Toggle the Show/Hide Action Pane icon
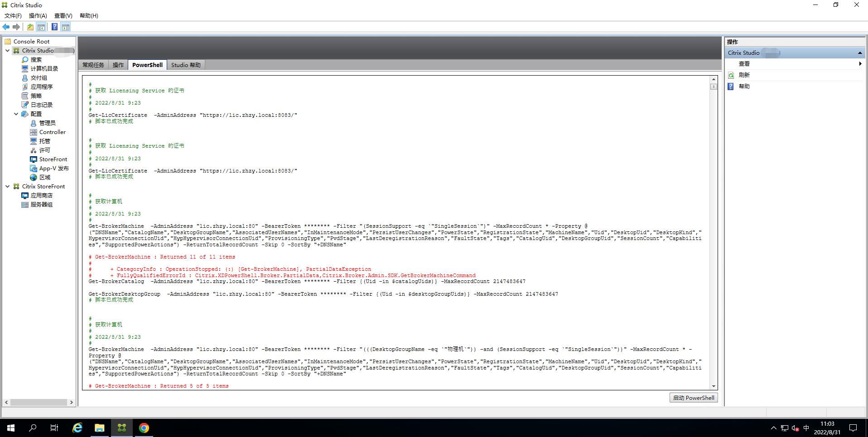The width and height of the screenshot is (868, 437). pos(66,27)
